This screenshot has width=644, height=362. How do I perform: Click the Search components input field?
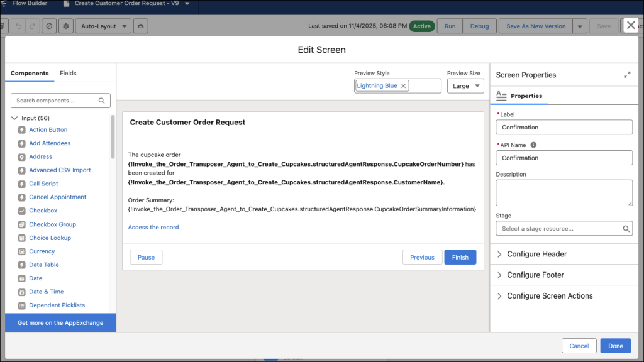tap(55, 101)
